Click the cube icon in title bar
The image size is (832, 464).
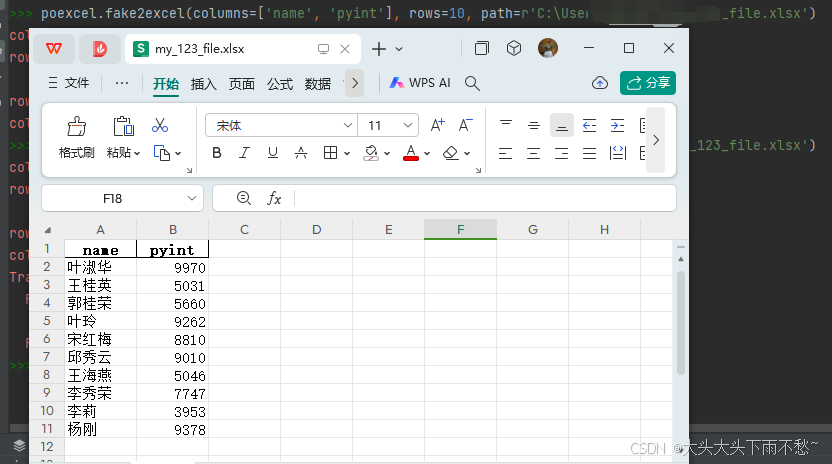514,48
